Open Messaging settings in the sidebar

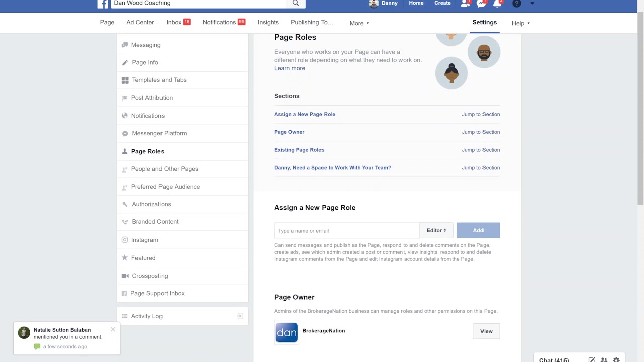[x=182, y=45]
